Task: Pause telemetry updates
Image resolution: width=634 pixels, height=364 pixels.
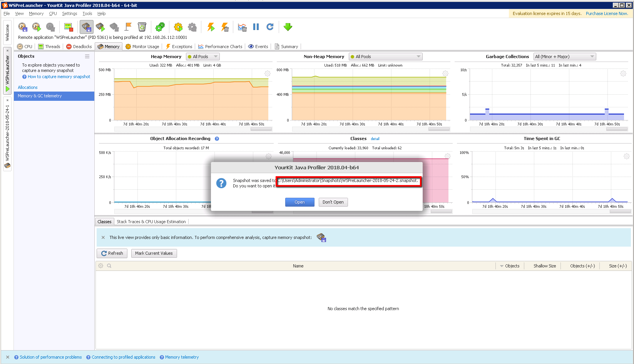Action: click(256, 27)
